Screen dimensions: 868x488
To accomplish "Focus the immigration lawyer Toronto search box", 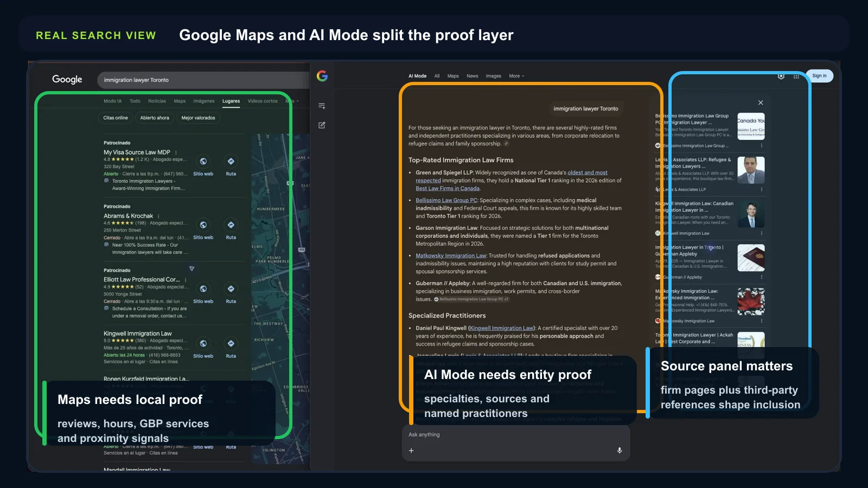I will click(x=203, y=80).
